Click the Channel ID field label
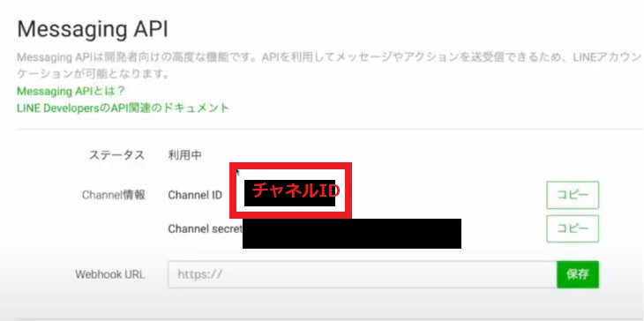 (x=195, y=195)
